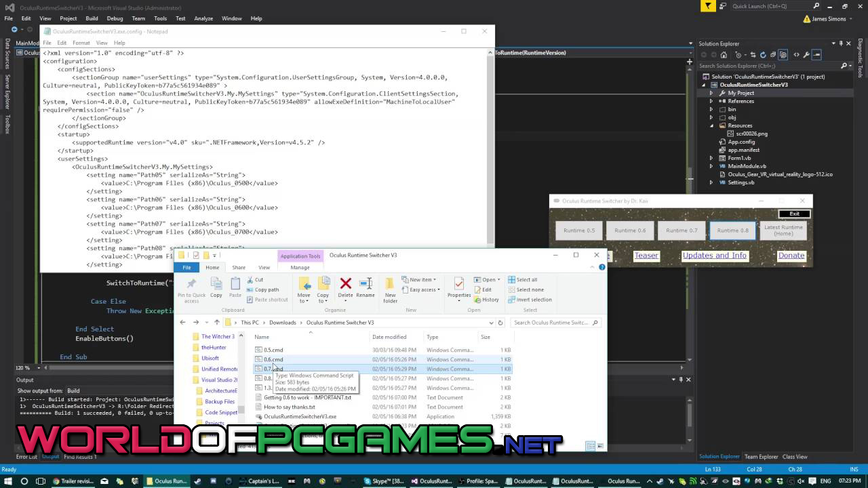Open the Donate link
Viewport: 868px width, 488px height.
(791, 256)
